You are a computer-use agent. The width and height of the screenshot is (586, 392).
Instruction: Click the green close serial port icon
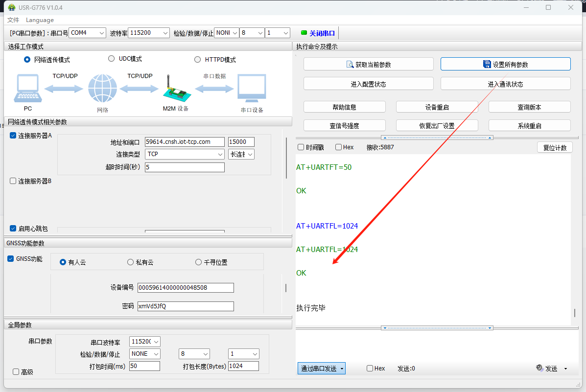click(x=304, y=33)
